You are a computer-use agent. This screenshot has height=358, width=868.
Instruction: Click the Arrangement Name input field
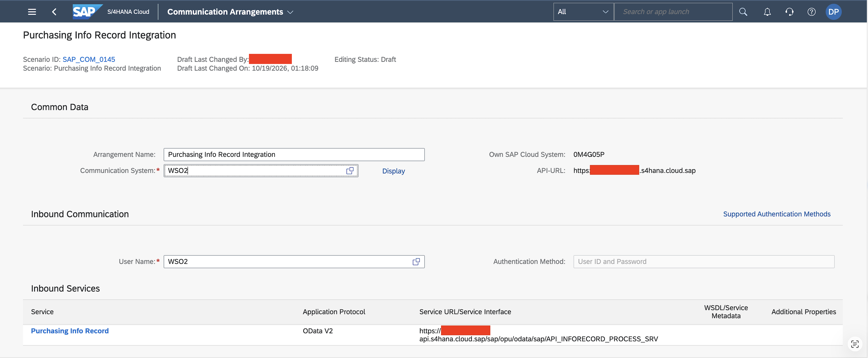coord(294,154)
